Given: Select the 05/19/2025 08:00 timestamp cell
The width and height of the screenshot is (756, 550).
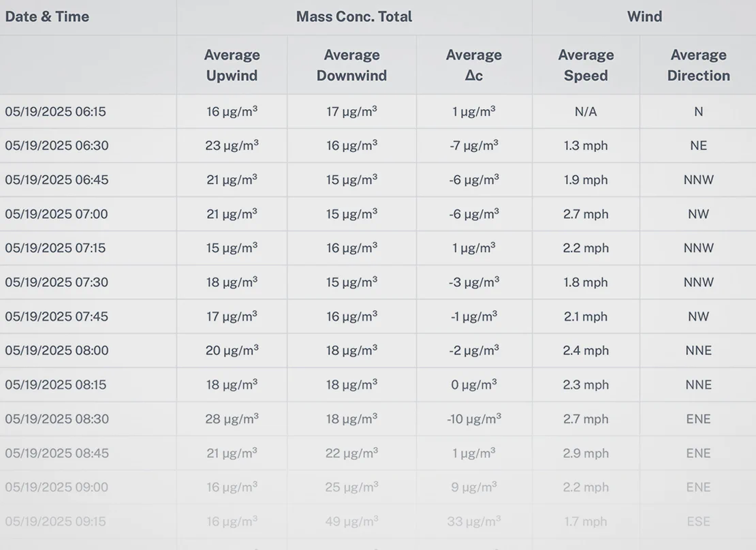Looking at the screenshot, I should [57, 350].
